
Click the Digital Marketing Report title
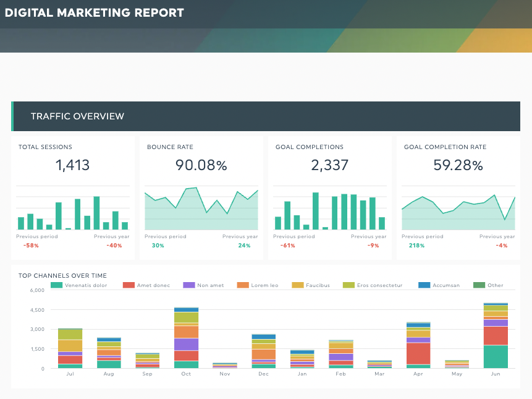click(x=95, y=12)
